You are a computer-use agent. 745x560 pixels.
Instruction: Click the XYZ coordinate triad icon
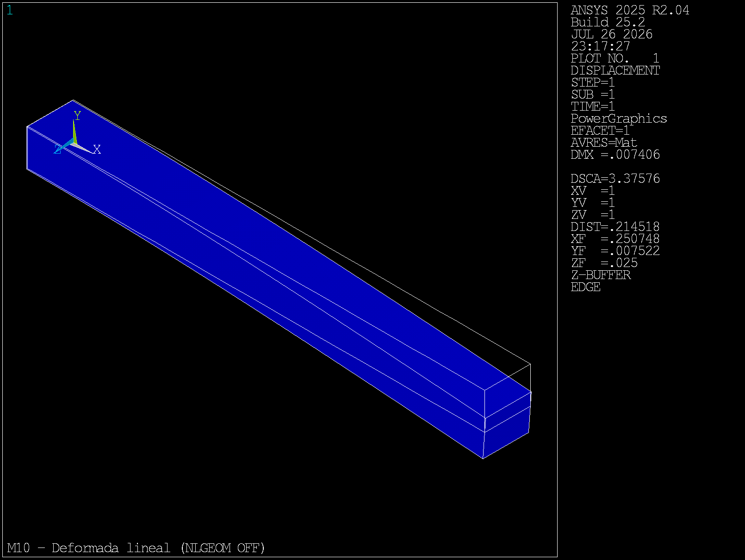point(77,133)
